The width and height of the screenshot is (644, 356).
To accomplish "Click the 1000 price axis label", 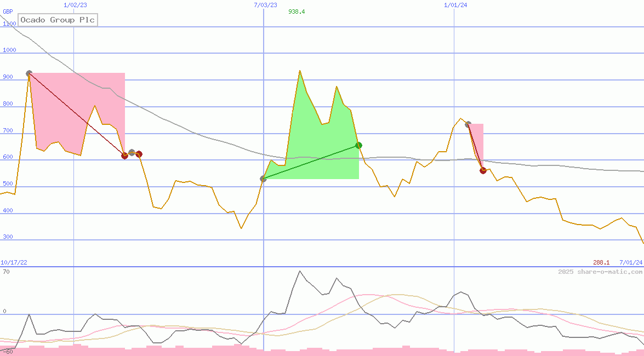I will [9, 50].
